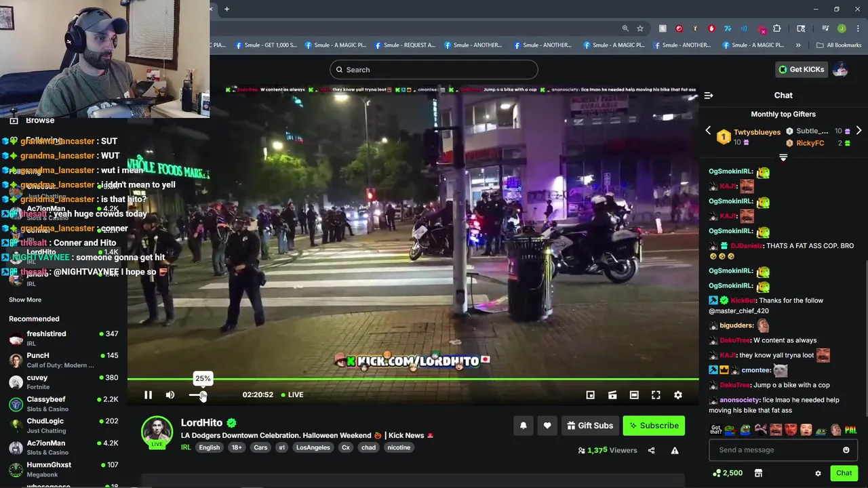
Task: Open the zoom magnifier in address bar
Action: click(625, 28)
